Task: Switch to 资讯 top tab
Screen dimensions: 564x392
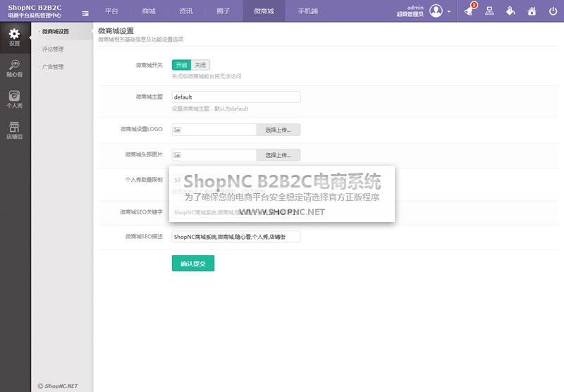Action: click(186, 11)
